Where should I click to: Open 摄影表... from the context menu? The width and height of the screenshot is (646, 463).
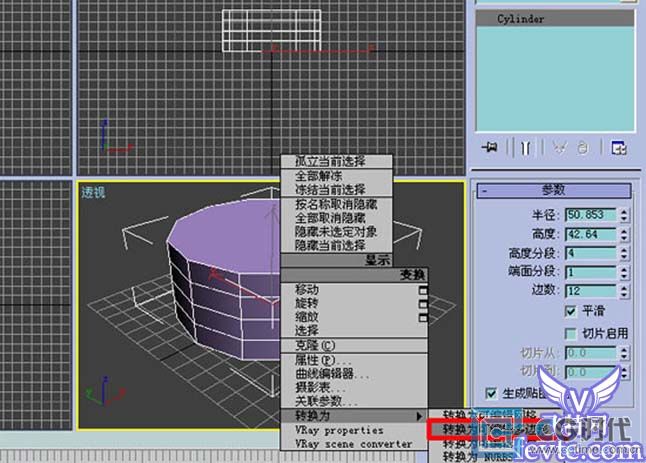point(354,388)
